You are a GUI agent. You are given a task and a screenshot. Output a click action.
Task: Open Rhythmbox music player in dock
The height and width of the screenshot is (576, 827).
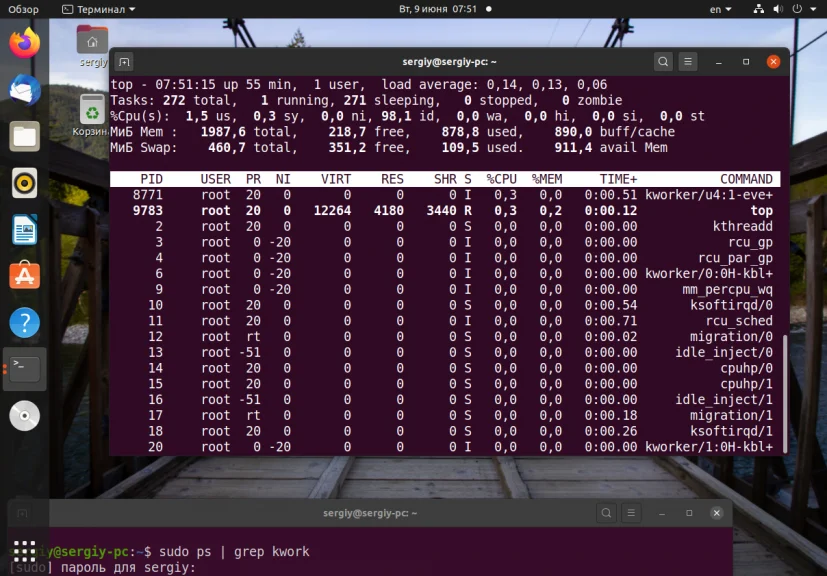click(x=24, y=183)
